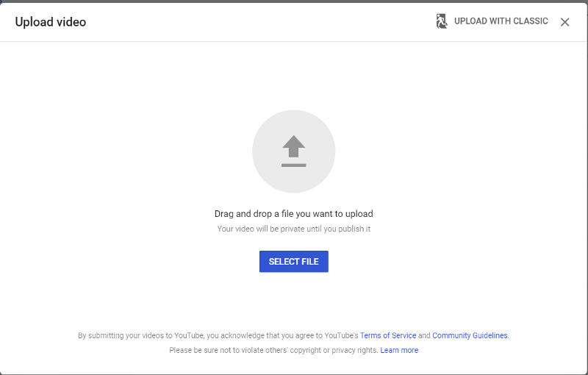
Task: Close the Upload video dialog
Action: click(x=564, y=22)
